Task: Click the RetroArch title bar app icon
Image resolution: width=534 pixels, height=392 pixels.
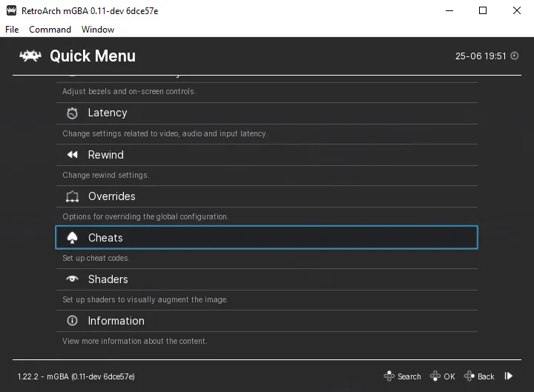Action: pos(12,10)
